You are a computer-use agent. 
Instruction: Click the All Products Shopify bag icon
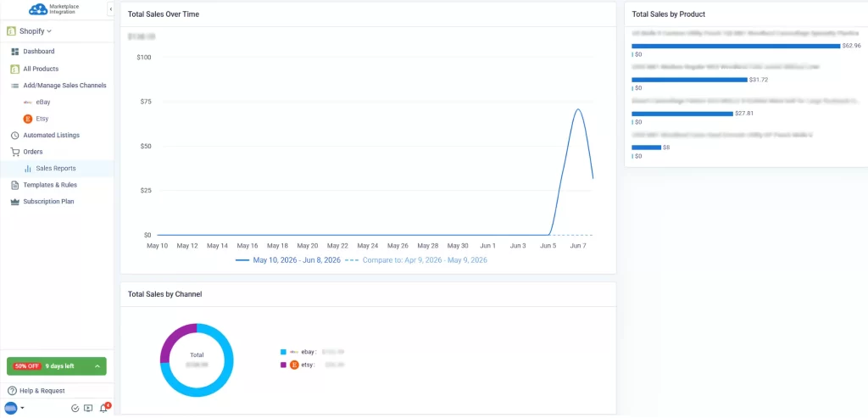(x=15, y=70)
